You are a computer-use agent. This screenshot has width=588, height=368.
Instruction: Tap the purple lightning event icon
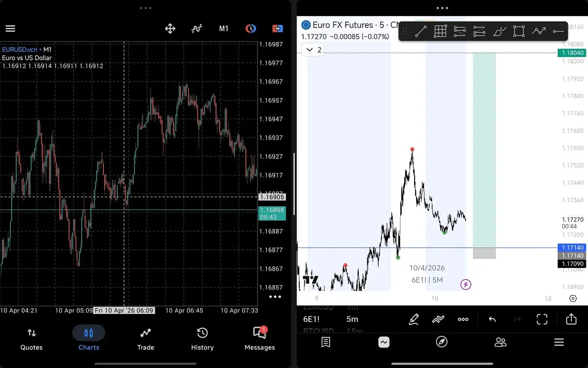[x=466, y=284]
